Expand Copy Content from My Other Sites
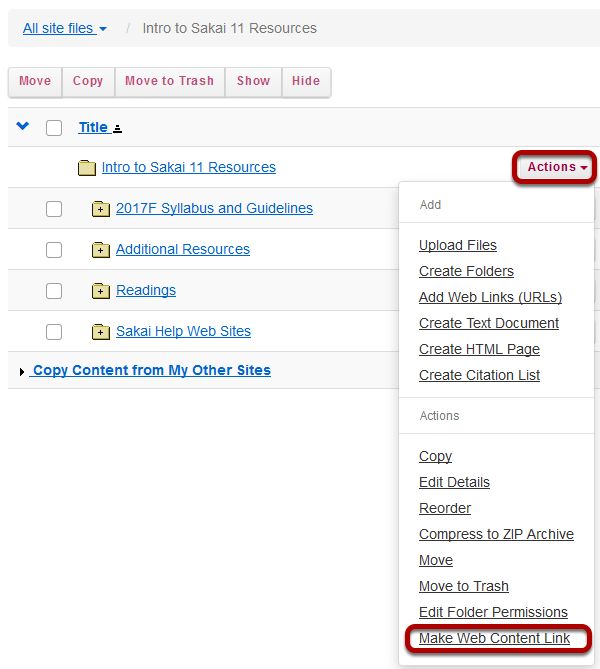 pyautogui.click(x=151, y=370)
